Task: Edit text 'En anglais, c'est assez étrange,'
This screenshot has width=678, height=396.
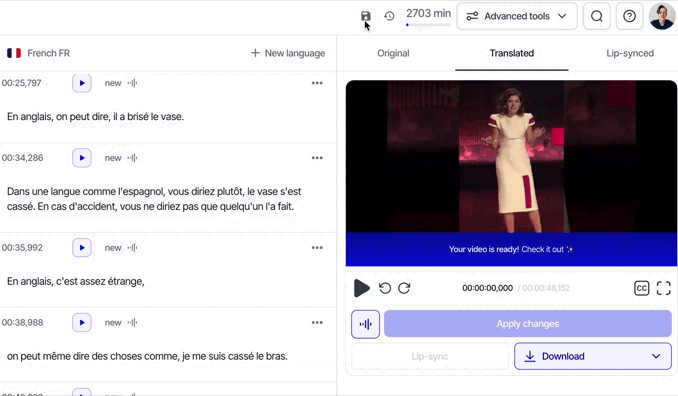Action: tap(76, 281)
